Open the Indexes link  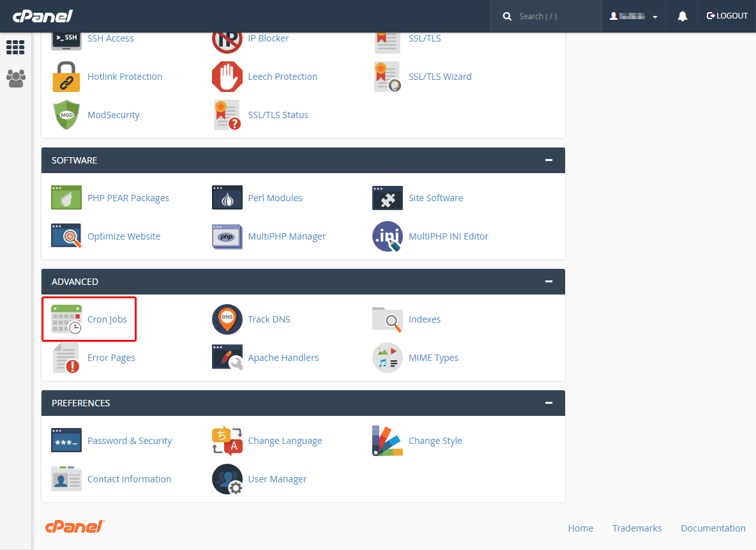pos(425,319)
